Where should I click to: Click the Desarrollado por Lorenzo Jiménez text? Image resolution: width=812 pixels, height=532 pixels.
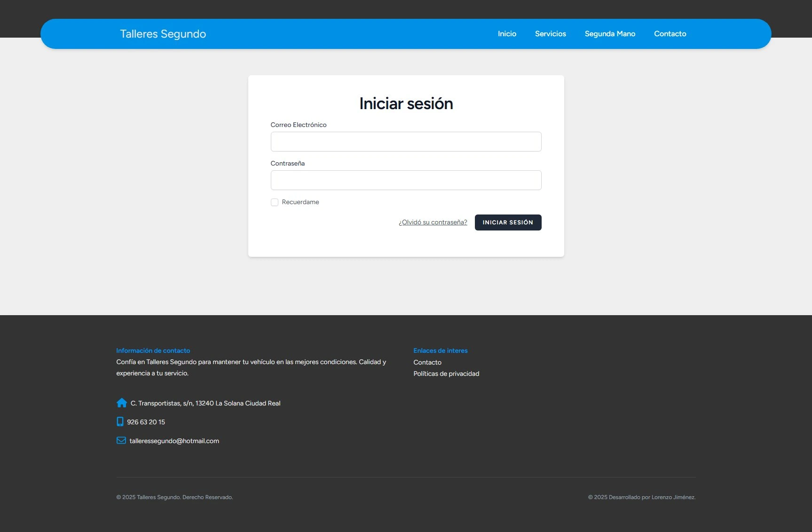(642, 497)
